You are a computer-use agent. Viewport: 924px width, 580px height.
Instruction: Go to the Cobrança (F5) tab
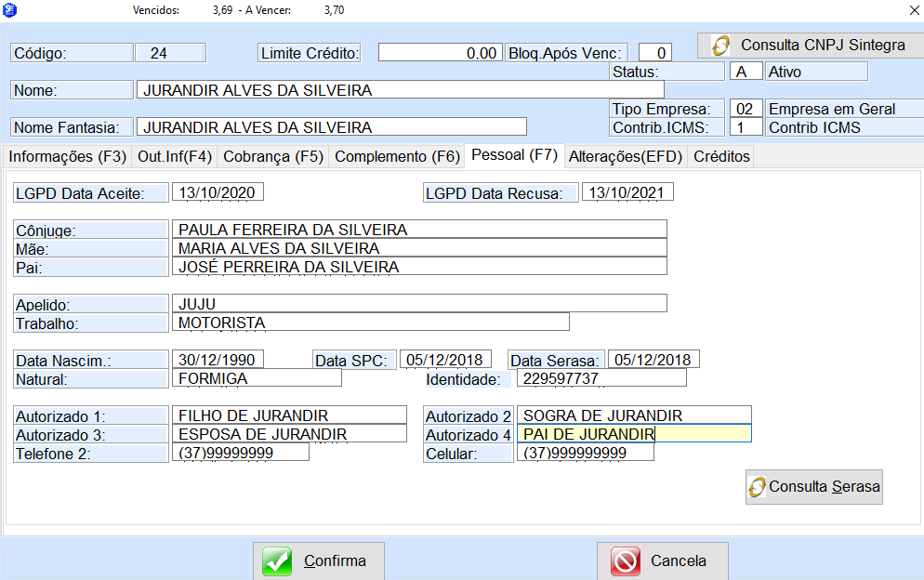[x=272, y=156]
